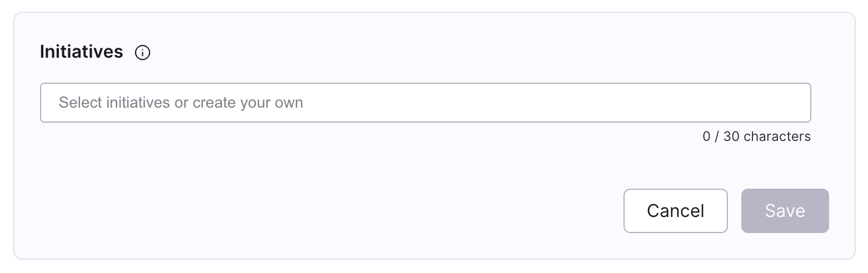
Task: Show help via the circled i icon
Action: 143,53
